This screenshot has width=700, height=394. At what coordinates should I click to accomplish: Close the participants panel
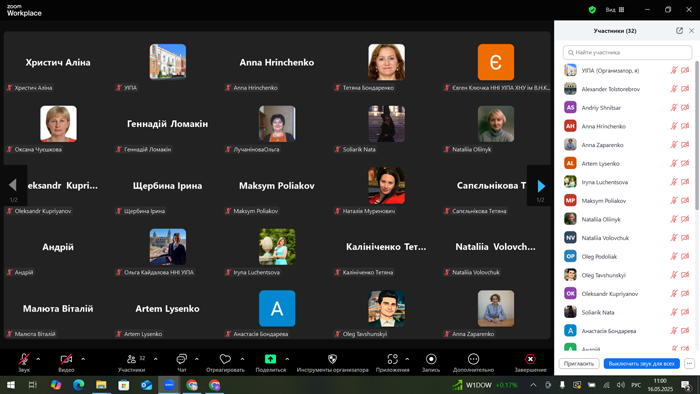(x=692, y=31)
